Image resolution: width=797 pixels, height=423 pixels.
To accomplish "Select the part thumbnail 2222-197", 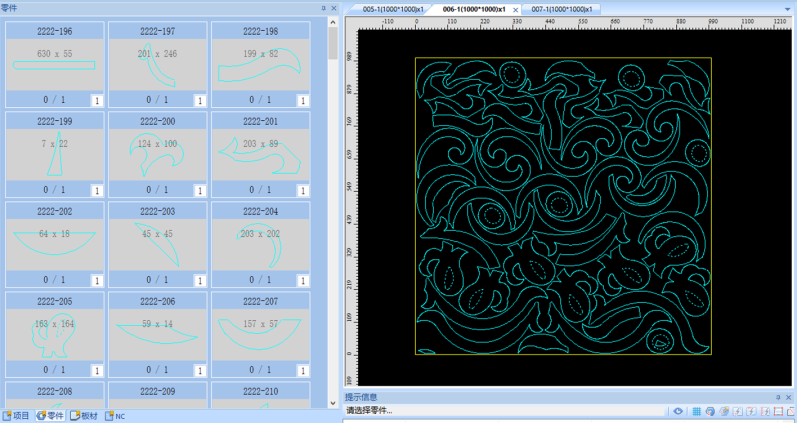I will pos(158,65).
